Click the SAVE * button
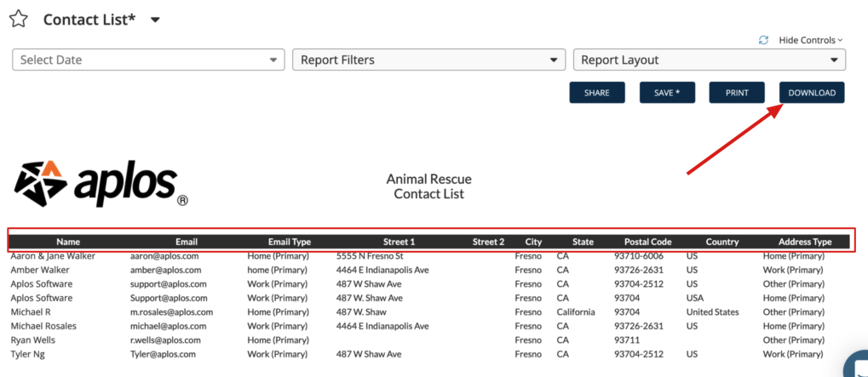Image resolution: width=868 pixels, height=377 pixels. coord(667,93)
